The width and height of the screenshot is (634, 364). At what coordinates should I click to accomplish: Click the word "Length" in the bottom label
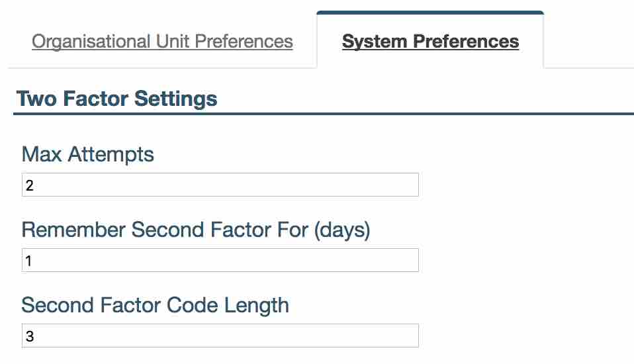[254, 306]
